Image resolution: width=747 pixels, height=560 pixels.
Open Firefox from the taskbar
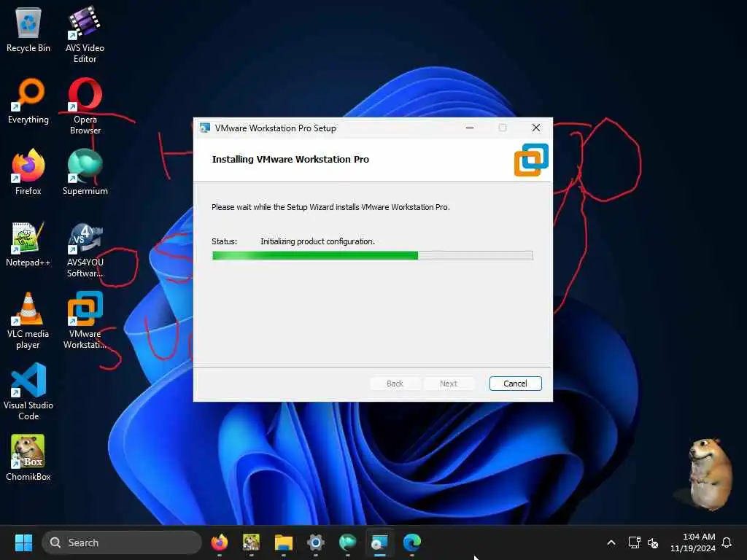click(219, 542)
